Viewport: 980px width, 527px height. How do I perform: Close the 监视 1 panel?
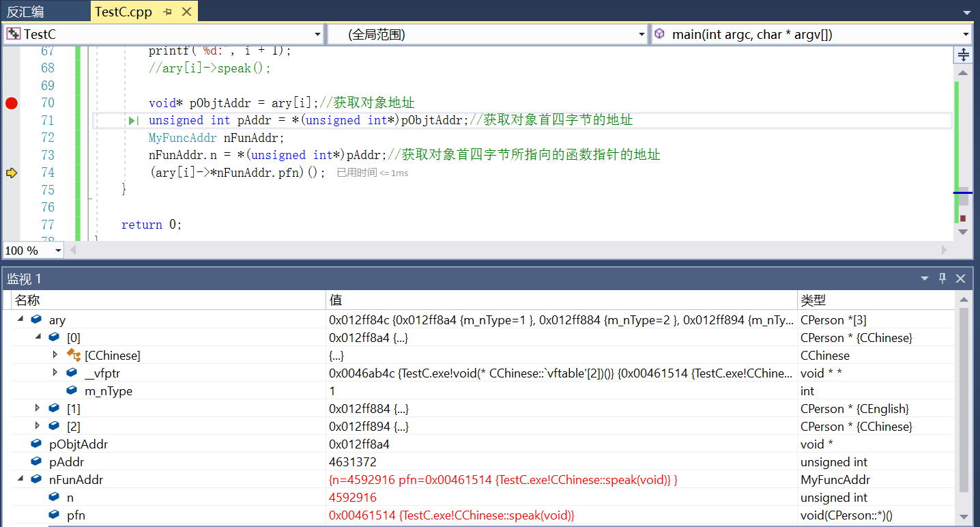(x=960, y=279)
